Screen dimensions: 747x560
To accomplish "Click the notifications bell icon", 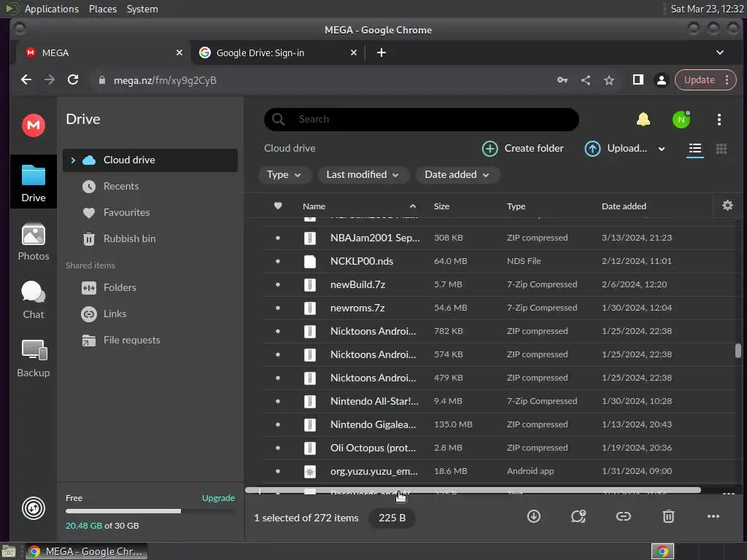I will [643, 119].
